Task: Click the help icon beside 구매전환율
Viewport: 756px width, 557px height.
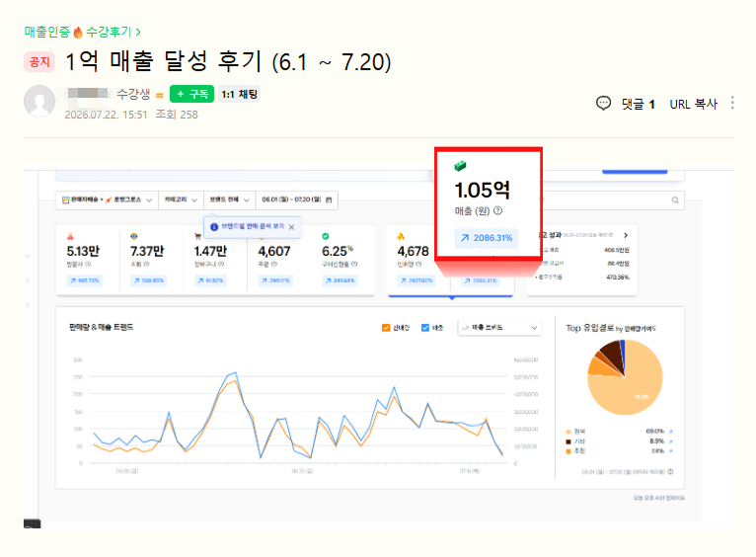Action: 354,265
